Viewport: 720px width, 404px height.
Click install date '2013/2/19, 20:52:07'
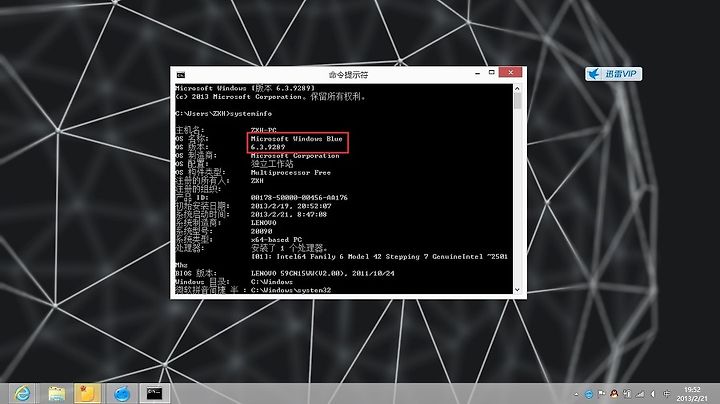(x=291, y=206)
